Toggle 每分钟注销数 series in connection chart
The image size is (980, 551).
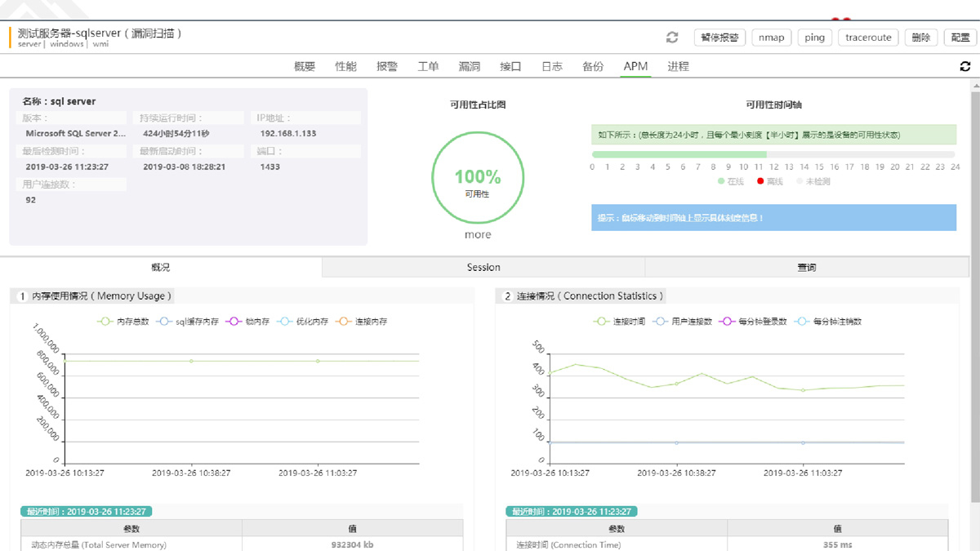[x=827, y=322]
